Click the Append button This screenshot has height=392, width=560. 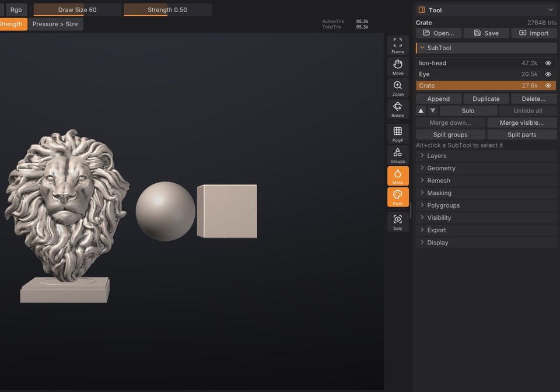[439, 99]
